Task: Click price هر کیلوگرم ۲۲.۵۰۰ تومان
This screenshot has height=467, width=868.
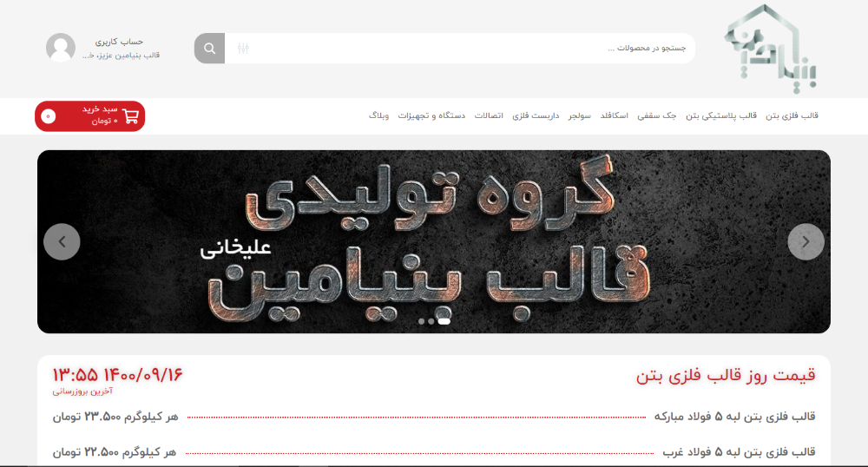Action: [x=115, y=452]
